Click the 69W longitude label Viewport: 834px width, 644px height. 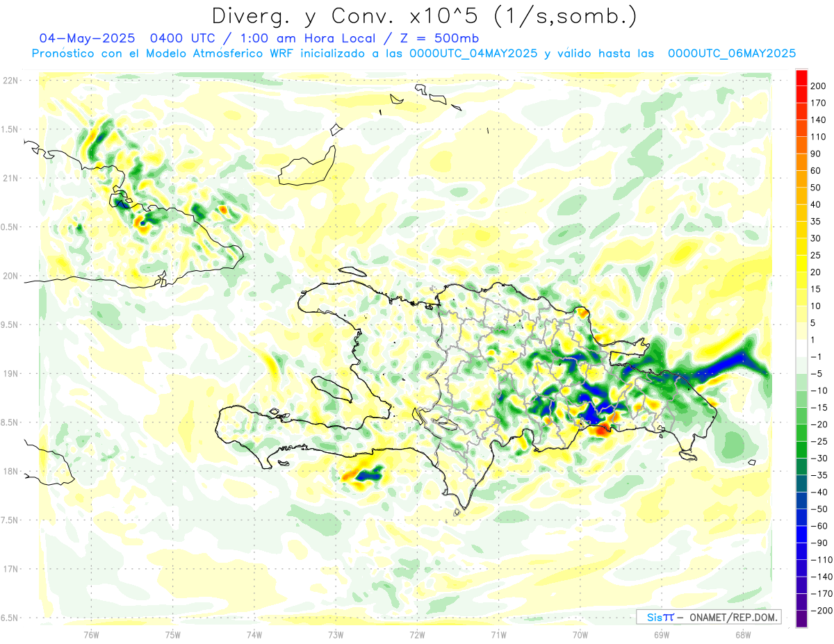tap(662, 634)
